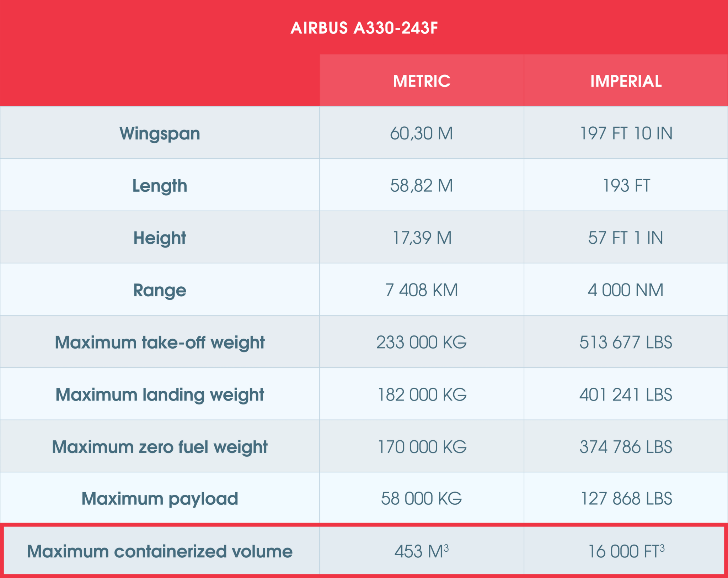
Task: Select the IMPERIAL column header
Action: tap(626, 81)
